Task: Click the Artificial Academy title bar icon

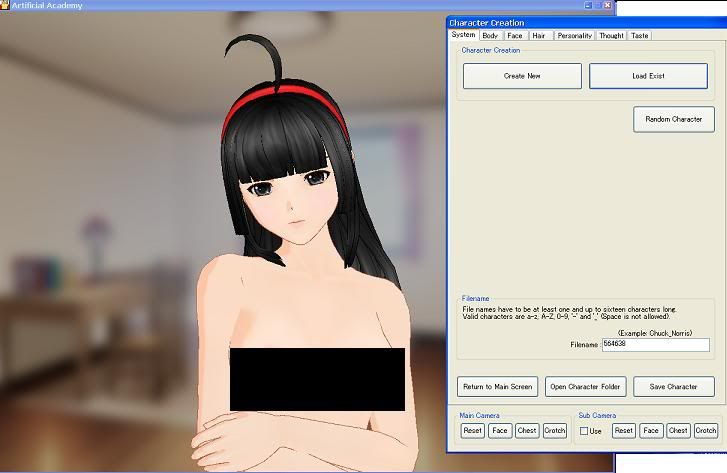Action: [x=5, y=5]
